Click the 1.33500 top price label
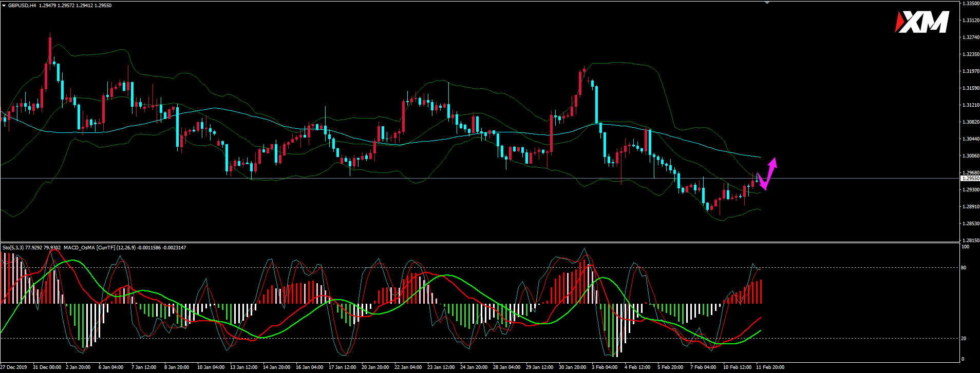This screenshot has width=980, height=373. (x=970, y=4)
